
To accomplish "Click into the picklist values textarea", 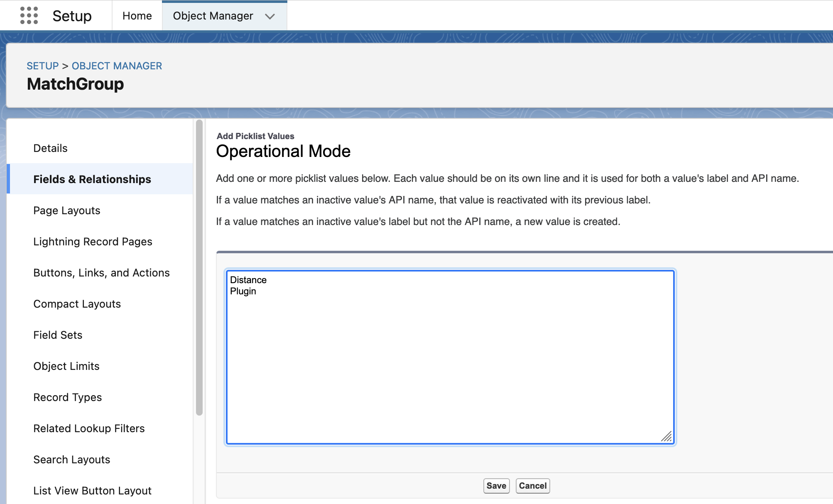I will (x=450, y=357).
